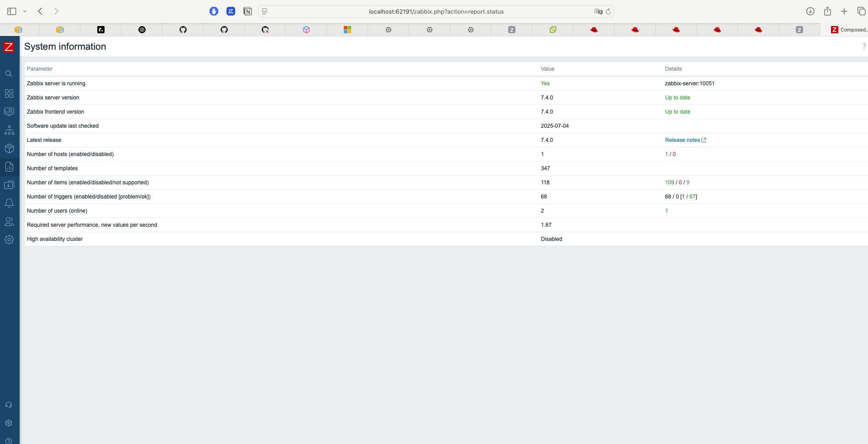Open the Inventory cube icon in sidebar
Image resolution: width=868 pixels, height=444 pixels.
pyautogui.click(x=9, y=149)
